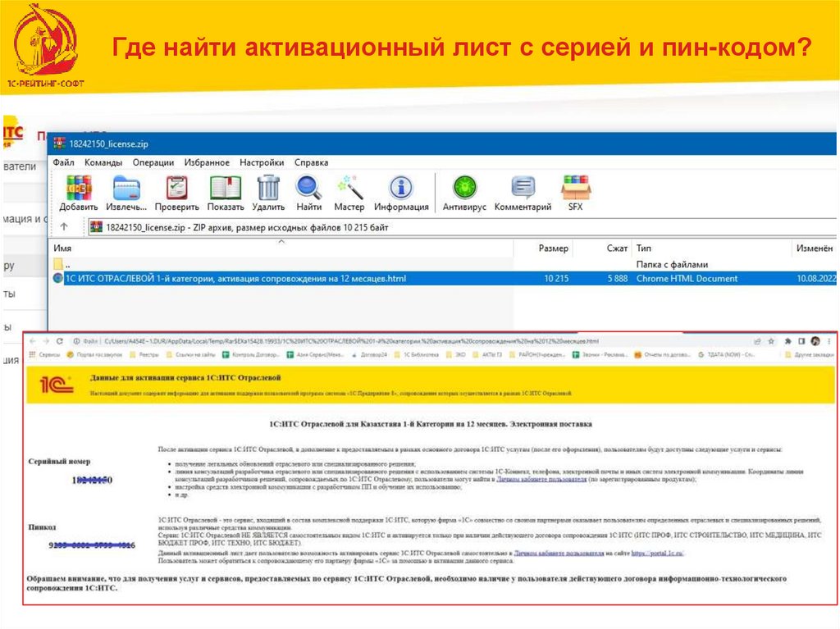Click the browser forward arrow

click(46, 341)
